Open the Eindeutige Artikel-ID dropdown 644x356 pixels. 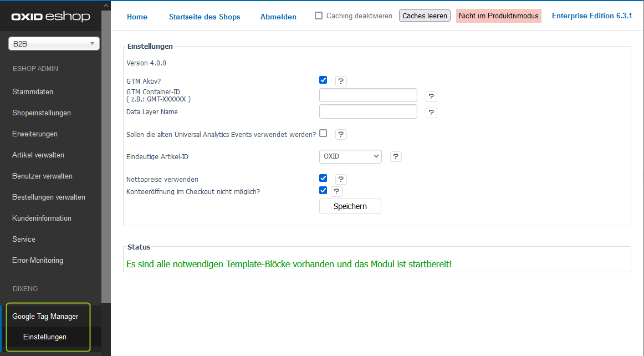pyautogui.click(x=350, y=156)
